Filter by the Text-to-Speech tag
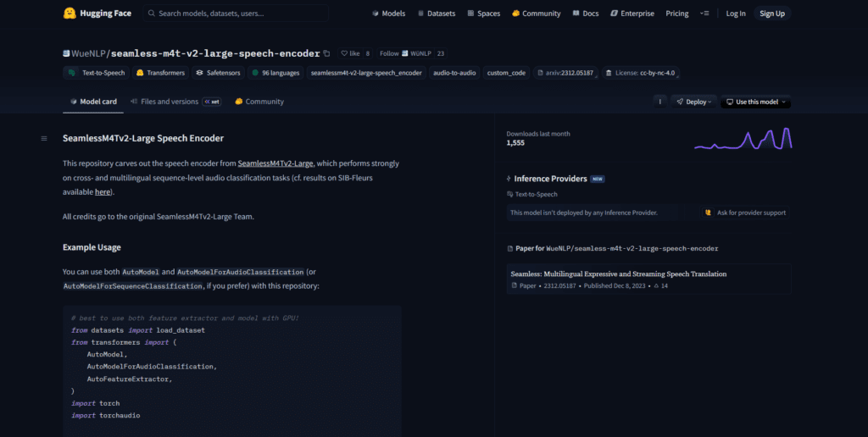 coord(96,73)
